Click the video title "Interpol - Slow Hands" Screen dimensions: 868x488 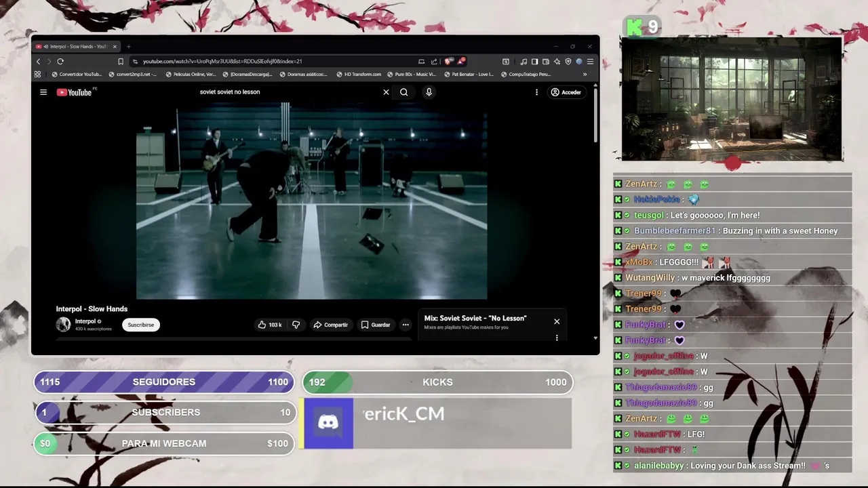click(92, 309)
